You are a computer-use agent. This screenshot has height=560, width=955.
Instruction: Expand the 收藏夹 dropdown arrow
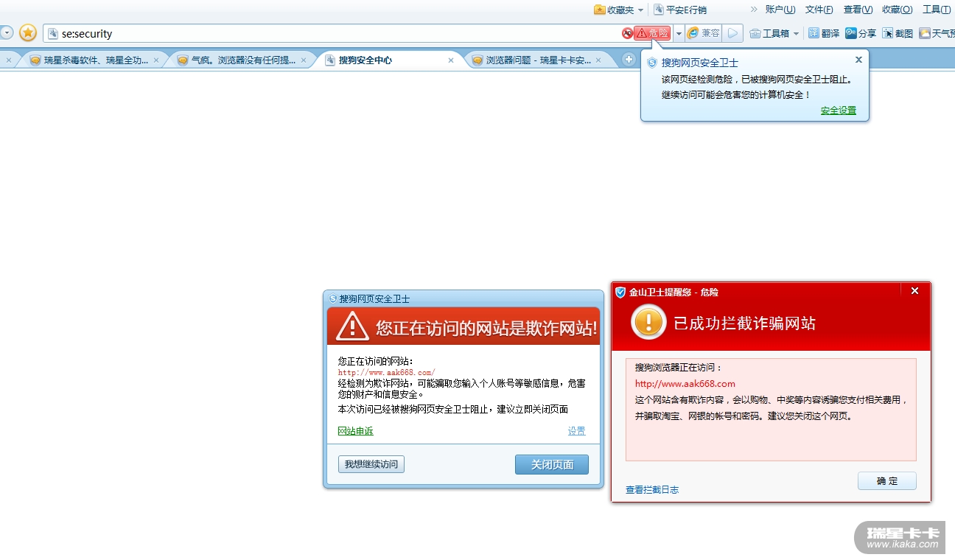coord(640,10)
